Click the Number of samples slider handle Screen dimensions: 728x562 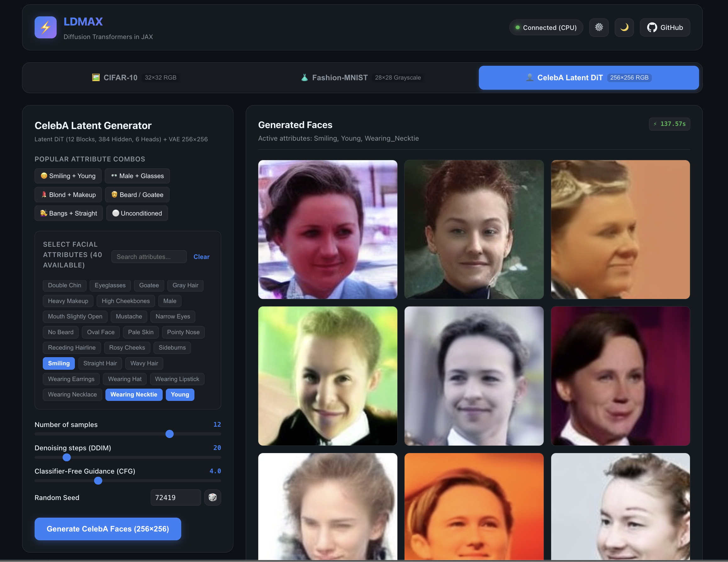(169, 434)
